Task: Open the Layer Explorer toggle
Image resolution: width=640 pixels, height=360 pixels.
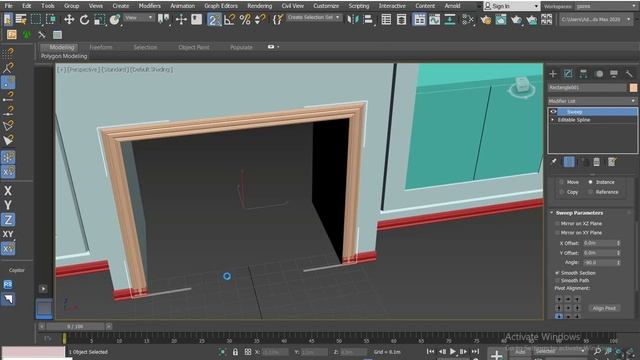Action: 402,19
